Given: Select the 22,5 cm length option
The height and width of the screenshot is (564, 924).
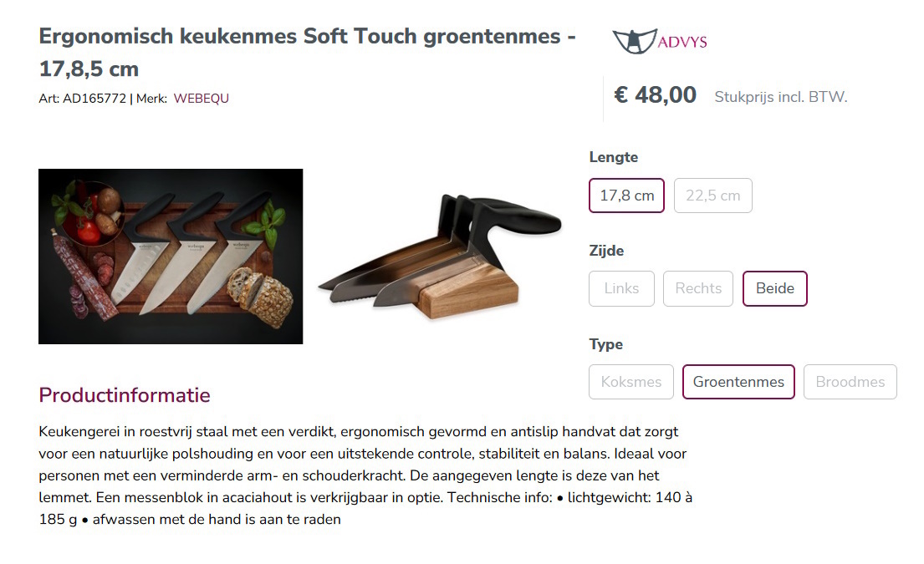Looking at the screenshot, I should tap(712, 195).
